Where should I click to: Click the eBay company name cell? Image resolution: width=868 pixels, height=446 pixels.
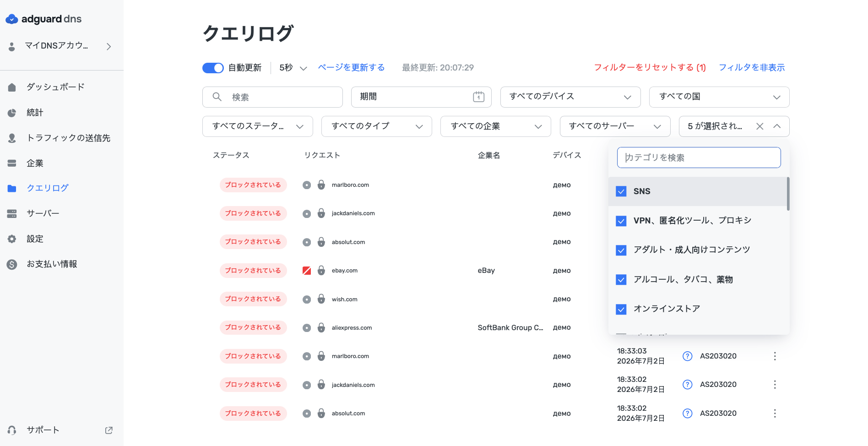coord(486,271)
